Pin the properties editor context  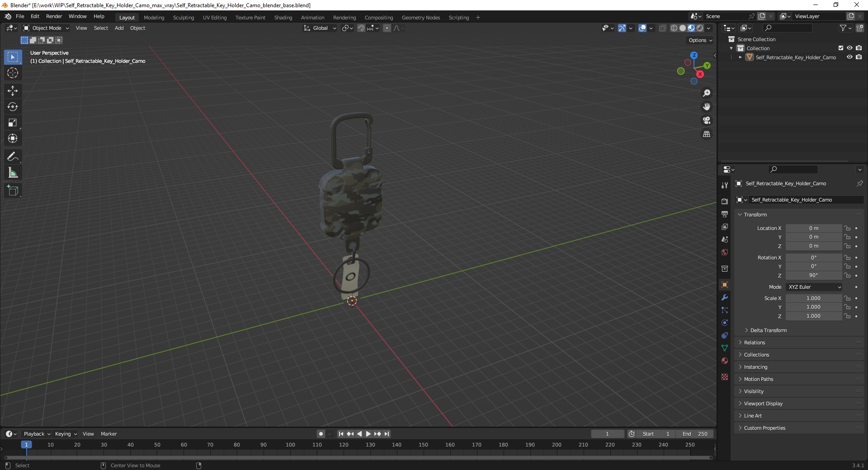click(x=859, y=183)
